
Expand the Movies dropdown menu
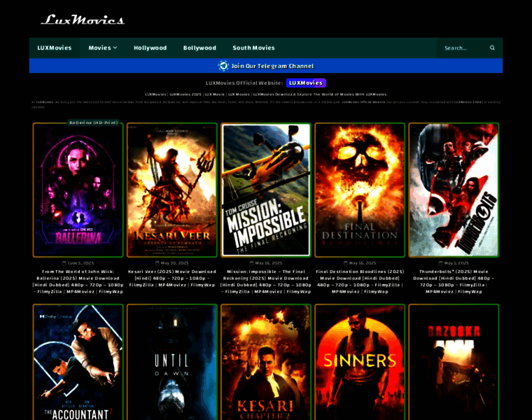click(x=103, y=48)
